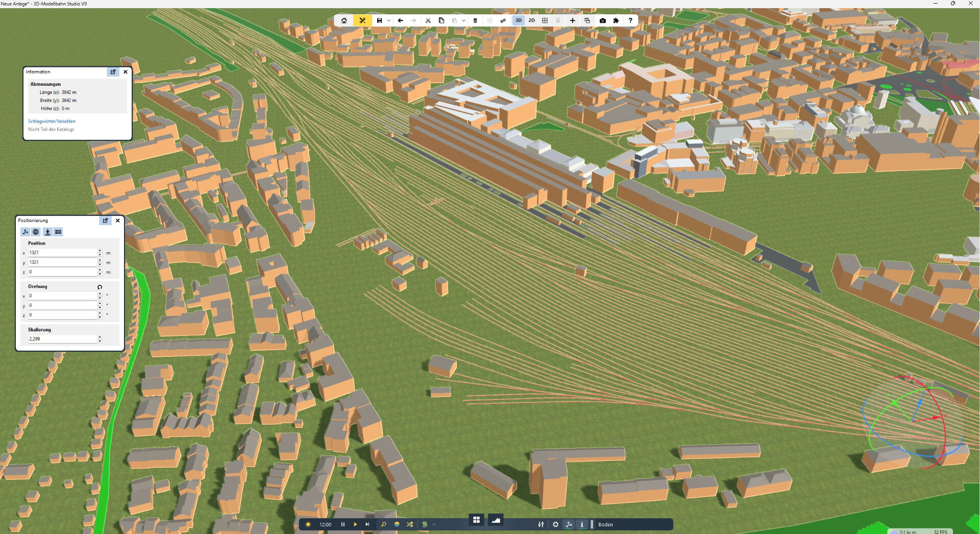Toggle the local axes gizmo button
Image resolution: width=980 pixels, height=534 pixels.
[25, 232]
